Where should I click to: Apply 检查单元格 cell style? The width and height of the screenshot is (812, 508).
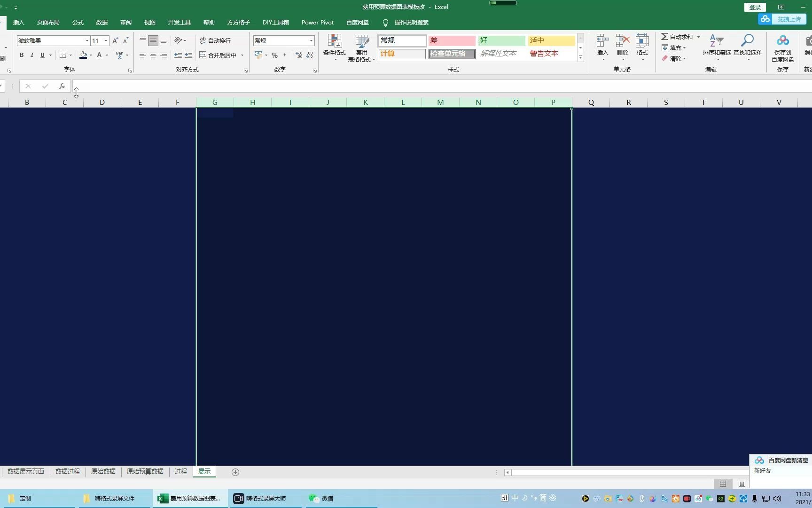point(452,54)
